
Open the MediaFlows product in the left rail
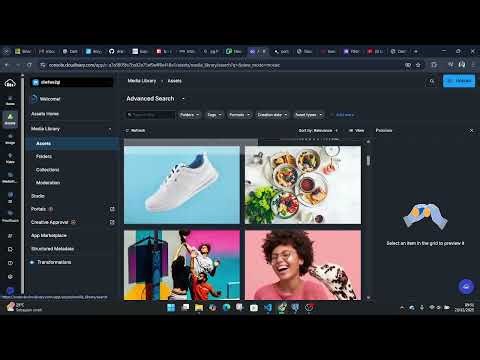[10, 178]
